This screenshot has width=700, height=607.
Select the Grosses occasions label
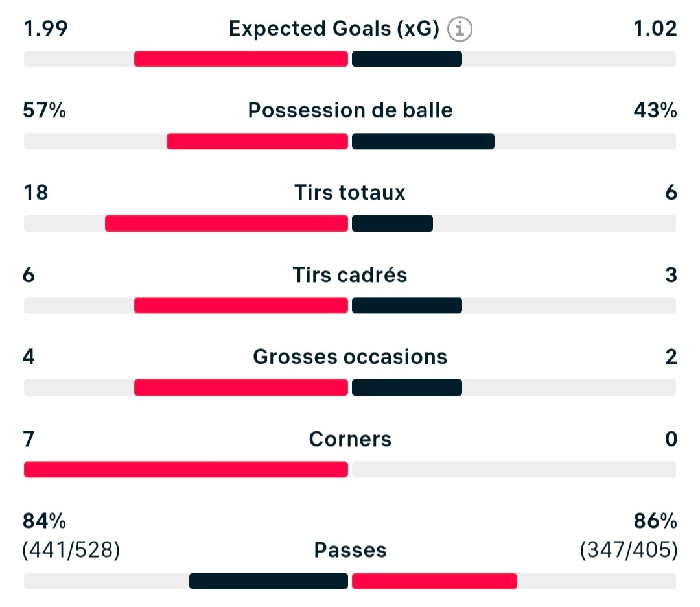[x=350, y=357]
